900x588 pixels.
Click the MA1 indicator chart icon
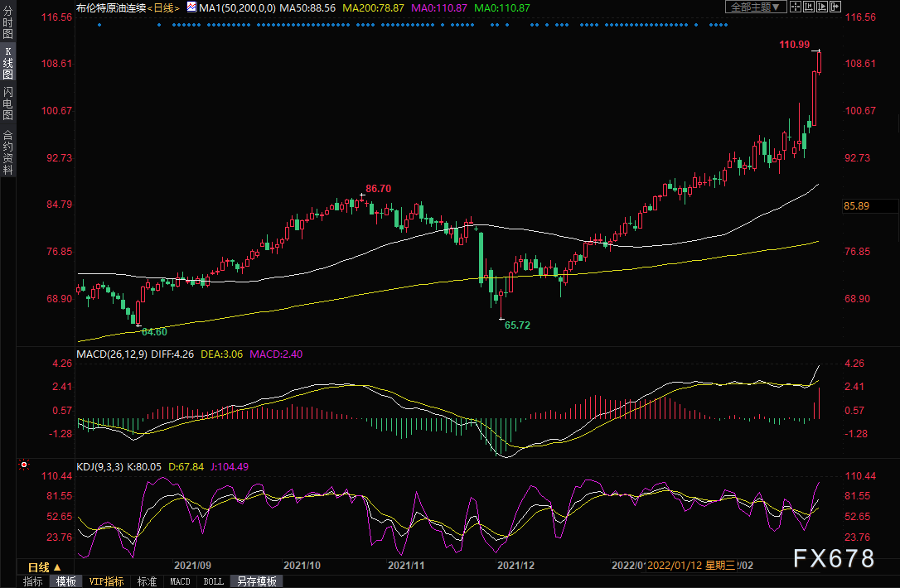coord(191,7)
